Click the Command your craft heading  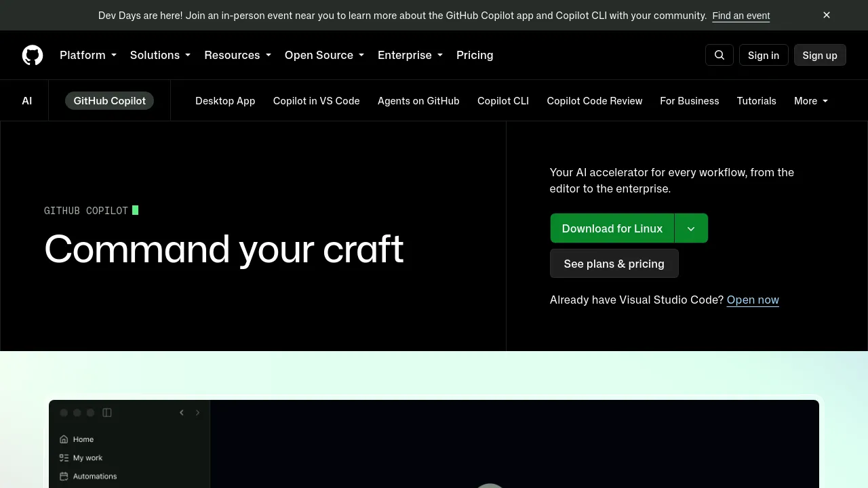tap(224, 249)
